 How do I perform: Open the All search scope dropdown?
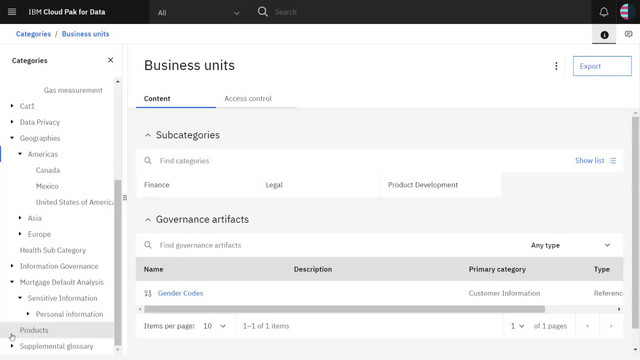point(198,13)
